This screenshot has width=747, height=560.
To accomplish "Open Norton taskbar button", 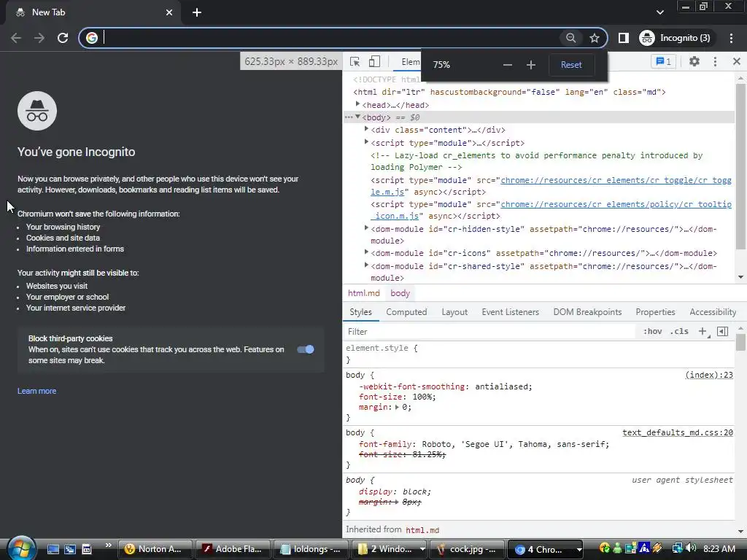I will (x=155, y=549).
